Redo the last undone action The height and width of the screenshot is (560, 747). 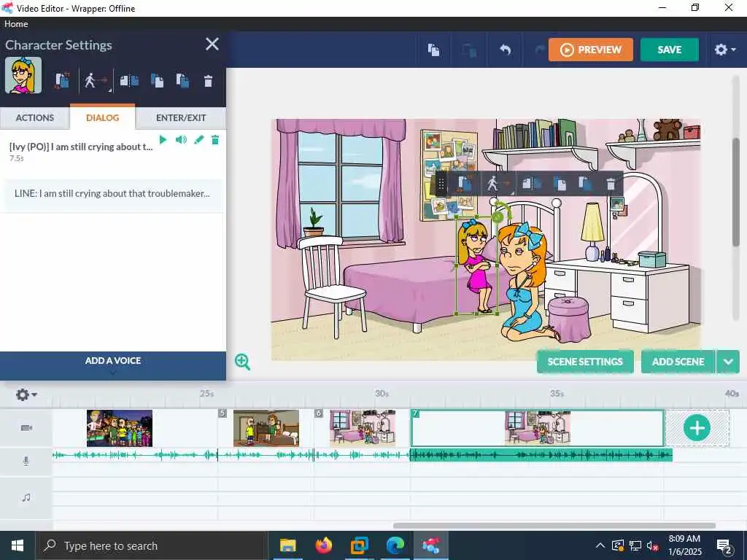(x=540, y=50)
